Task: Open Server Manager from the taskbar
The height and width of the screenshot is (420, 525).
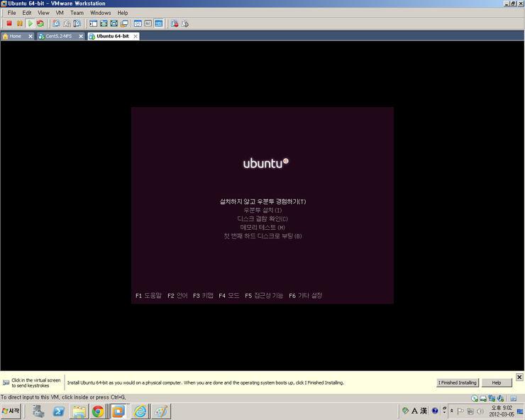Action: [39, 411]
